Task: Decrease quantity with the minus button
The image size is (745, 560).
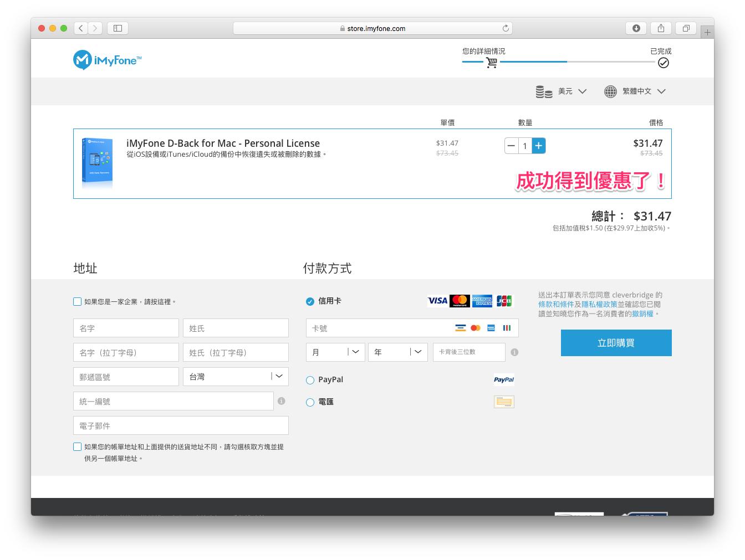Action: pos(511,146)
